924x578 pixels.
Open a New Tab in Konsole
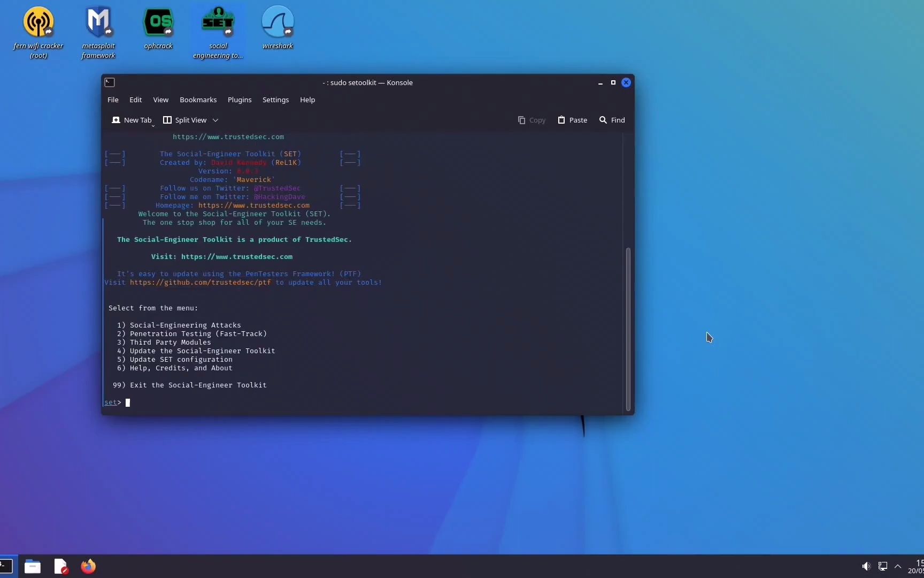click(132, 120)
